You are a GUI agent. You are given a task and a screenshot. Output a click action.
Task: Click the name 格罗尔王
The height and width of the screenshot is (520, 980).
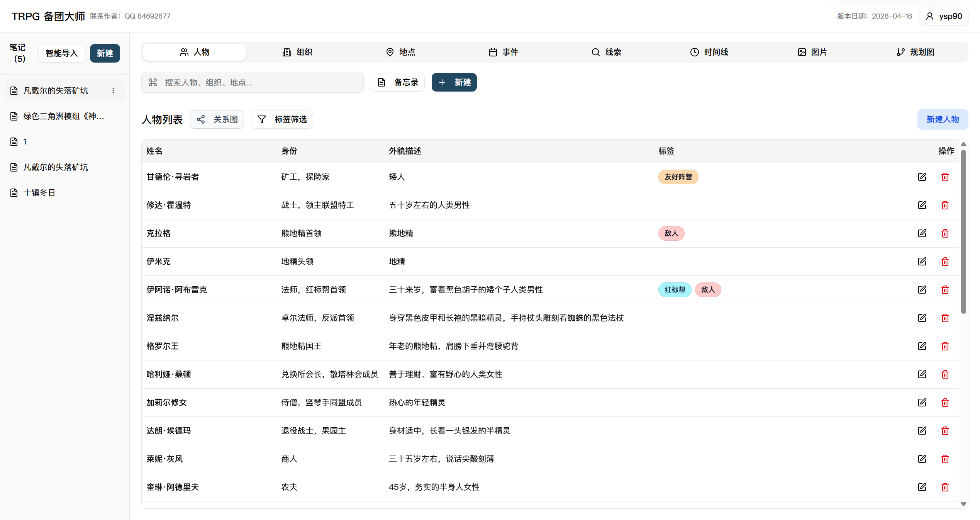point(163,346)
